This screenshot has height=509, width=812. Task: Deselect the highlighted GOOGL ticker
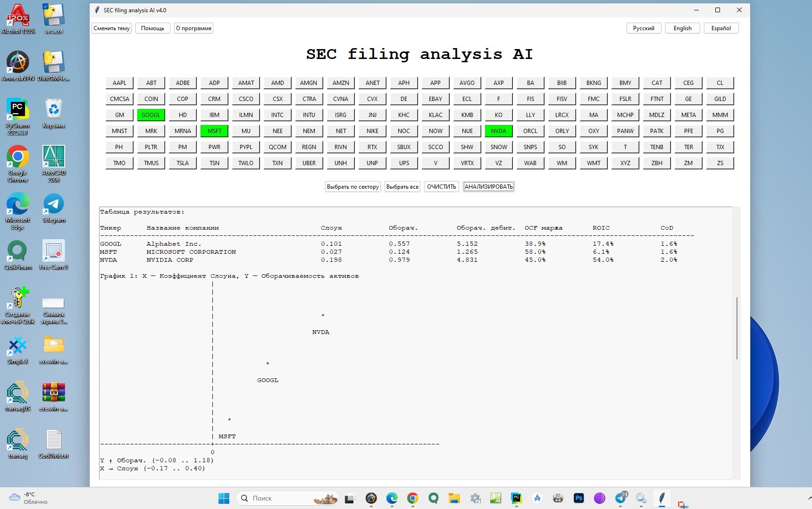151,115
